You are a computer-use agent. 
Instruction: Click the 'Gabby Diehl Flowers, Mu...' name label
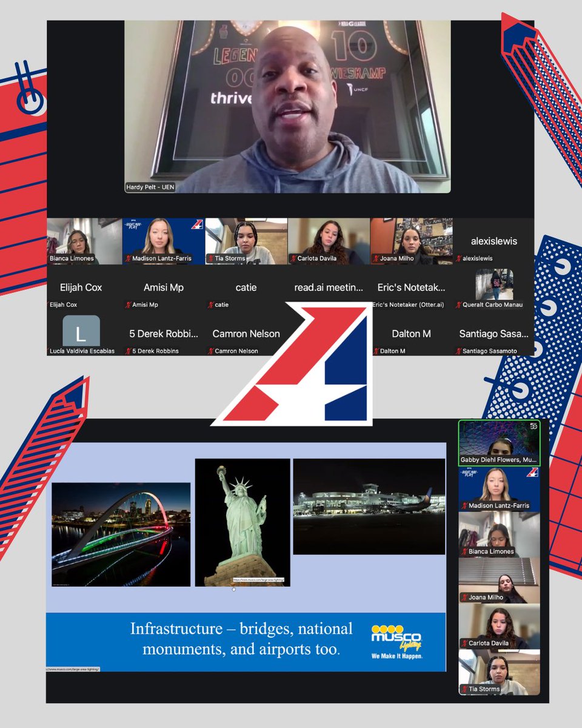click(x=498, y=460)
